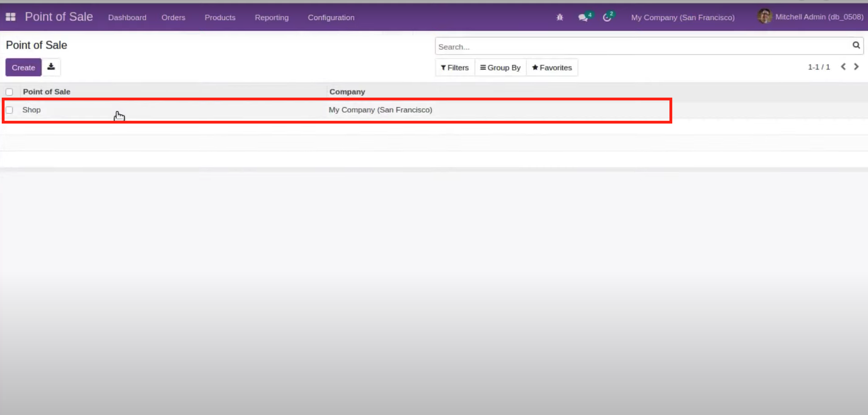Click Mitchell Admin avatar picture
868x415 pixels.
pos(764,17)
